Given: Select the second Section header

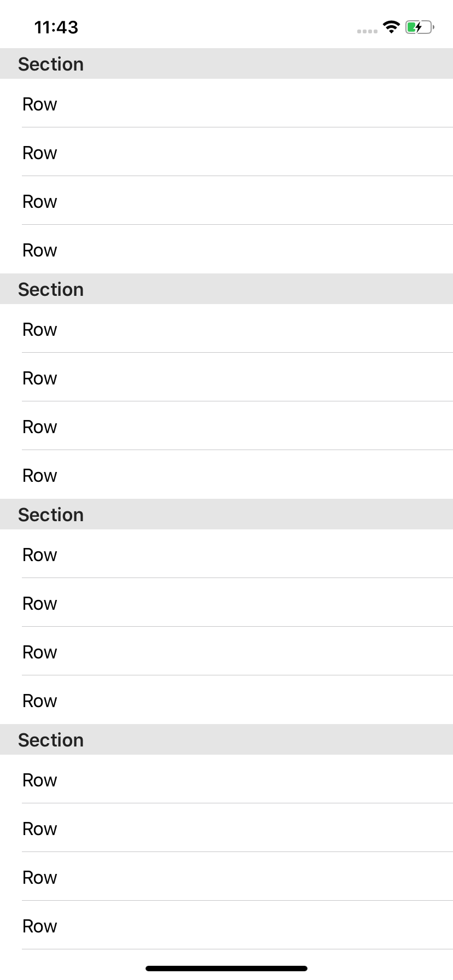Looking at the screenshot, I should pos(226,289).
